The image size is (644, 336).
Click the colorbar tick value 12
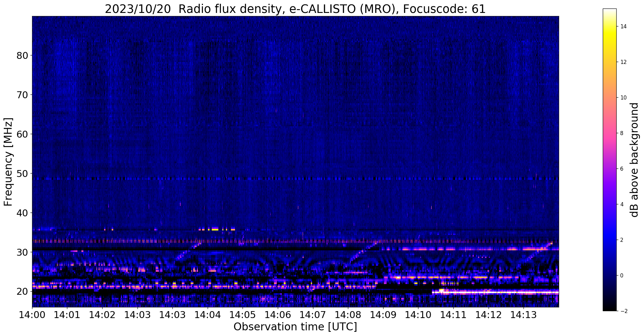(623, 62)
